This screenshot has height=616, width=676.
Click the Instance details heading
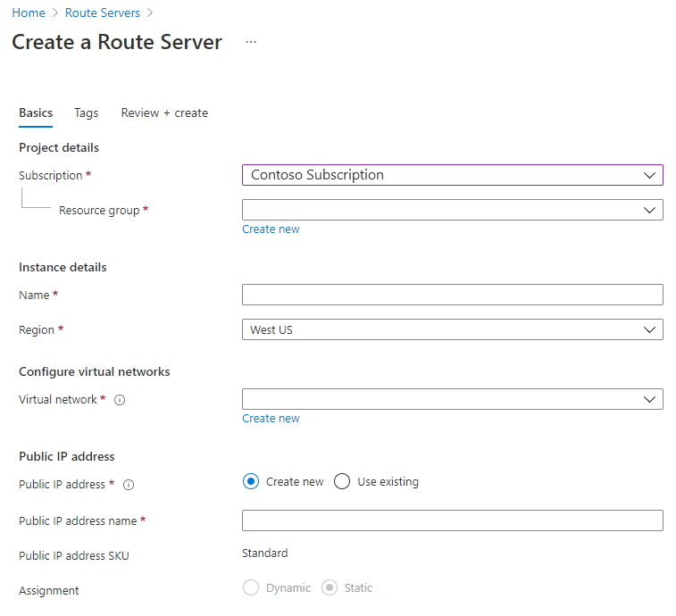63,267
